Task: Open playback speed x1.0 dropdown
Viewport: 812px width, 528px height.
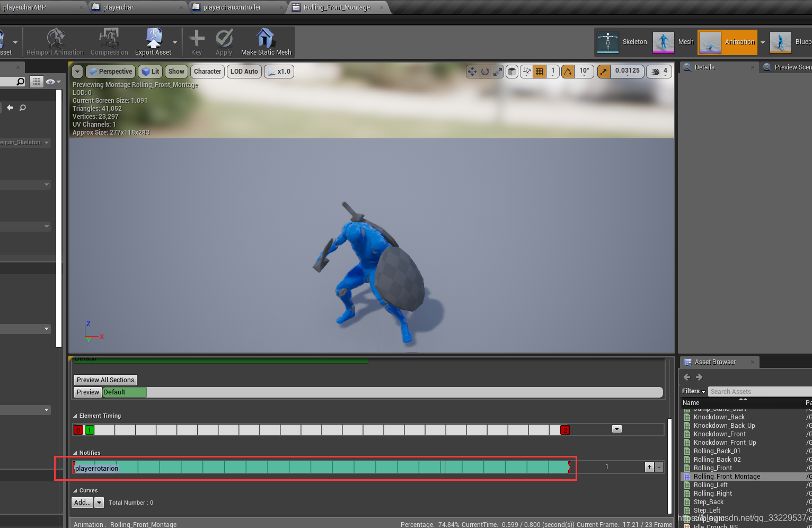Action: click(279, 72)
